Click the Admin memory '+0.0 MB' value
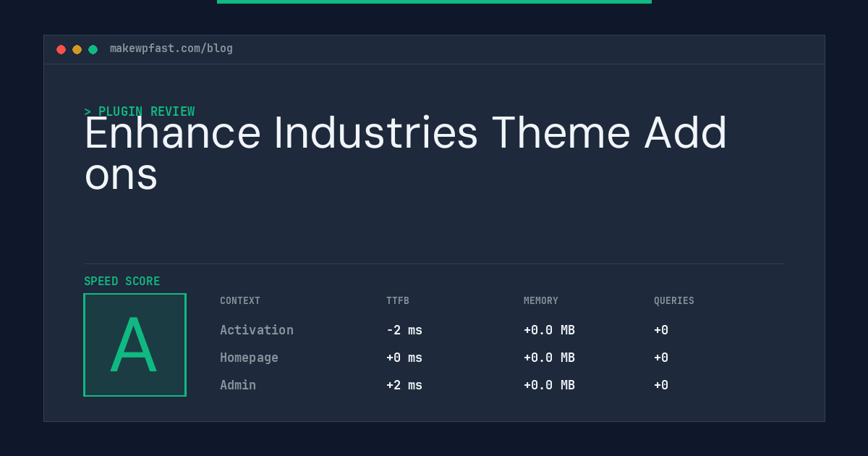The width and height of the screenshot is (868, 456). (x=549, y=385)
